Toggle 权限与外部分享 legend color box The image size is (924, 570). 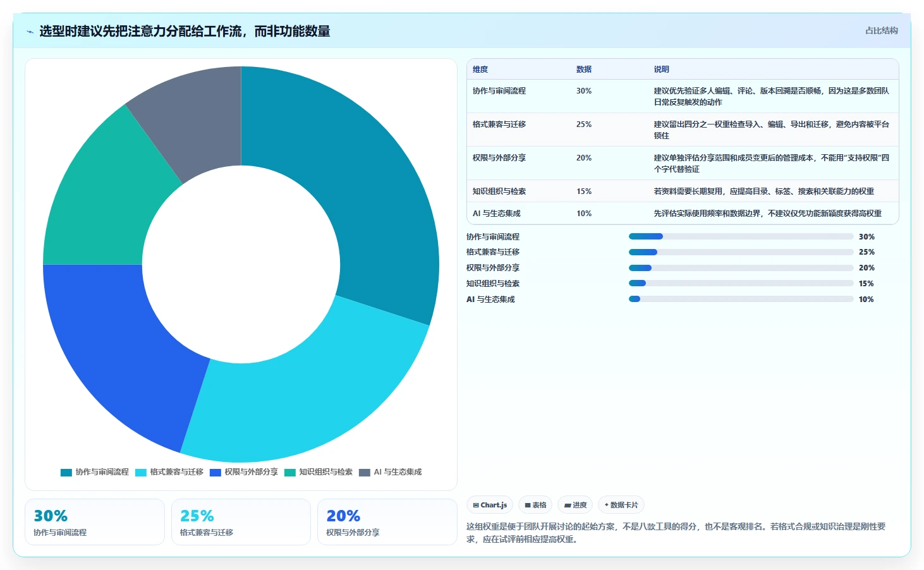click(x=216, y=472)
